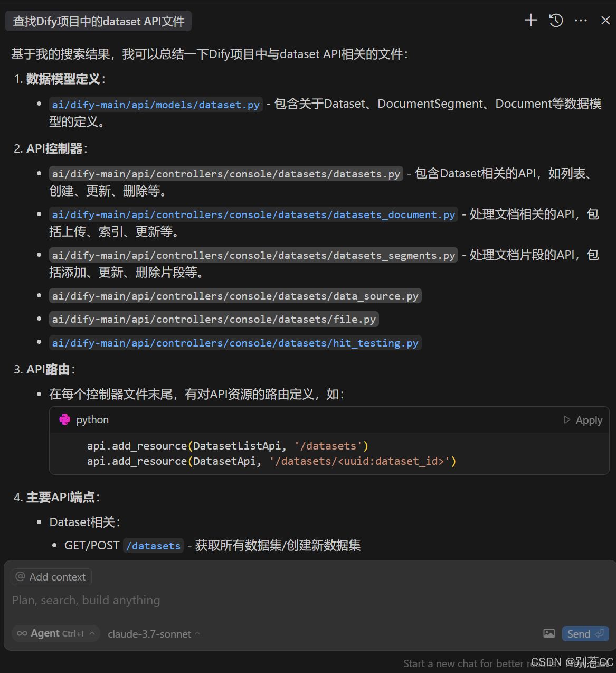Click the infinity Agent mode icon
The height and width of the screenshot is (673, 616).
point(22,633)
